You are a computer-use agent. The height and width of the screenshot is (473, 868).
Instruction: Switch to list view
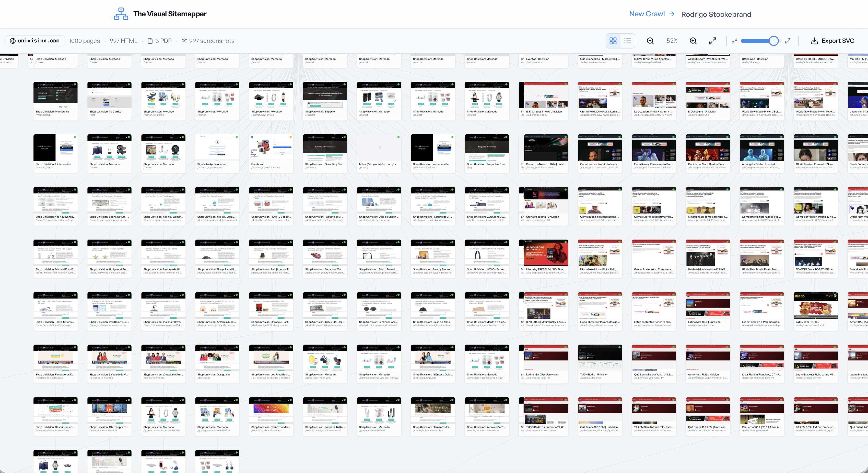pos(627,41)
